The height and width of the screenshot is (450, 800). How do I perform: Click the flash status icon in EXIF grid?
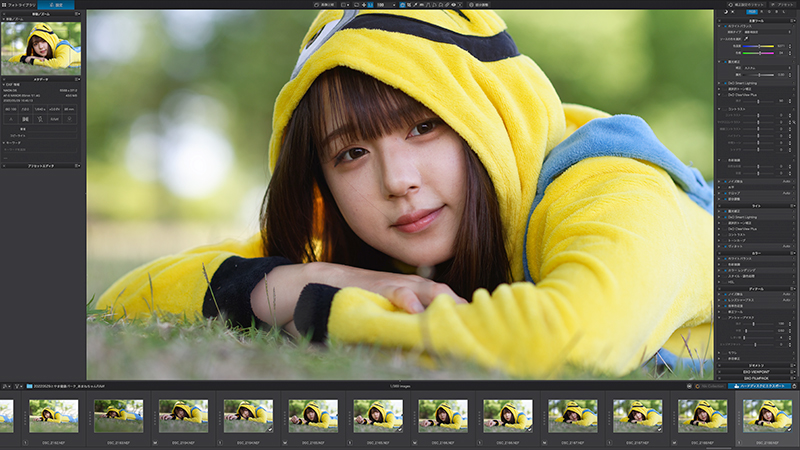(40, 119)
